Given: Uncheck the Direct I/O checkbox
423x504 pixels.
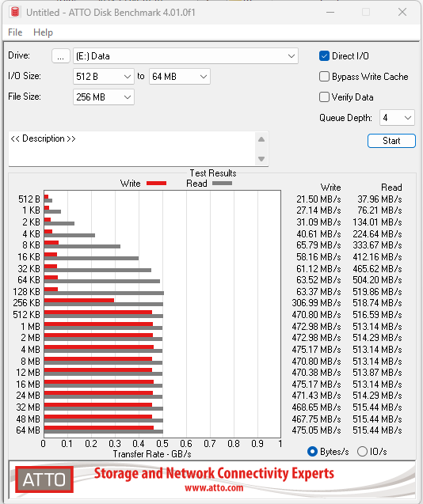Looking at the screenshot, I should click(324, 56).
